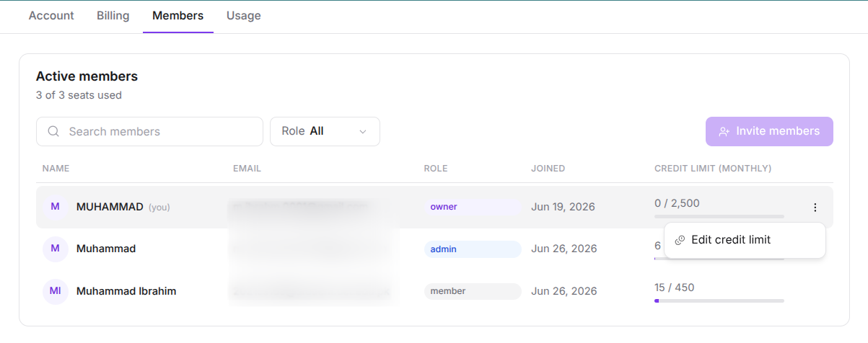Choose Edit credit limit from the menu
Image resolution: width=868 pixels, height=343 pixels.
coord(745,240)
